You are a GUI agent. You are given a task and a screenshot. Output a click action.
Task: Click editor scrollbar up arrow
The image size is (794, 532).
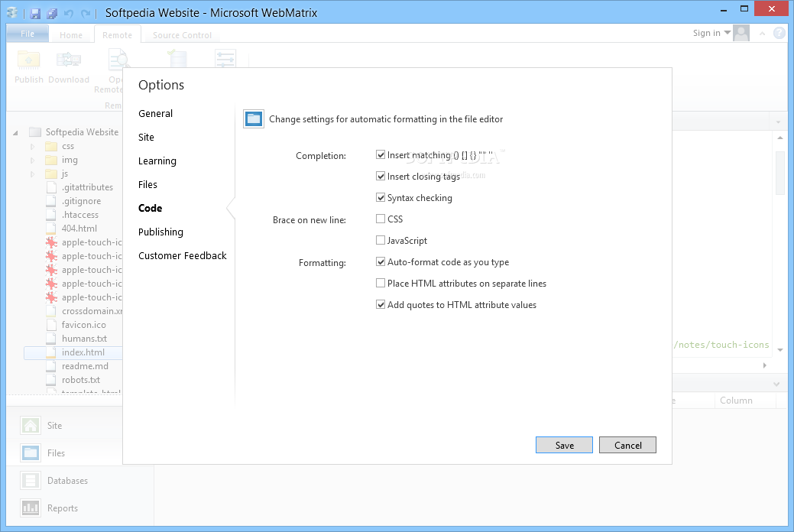coord(779,138)
